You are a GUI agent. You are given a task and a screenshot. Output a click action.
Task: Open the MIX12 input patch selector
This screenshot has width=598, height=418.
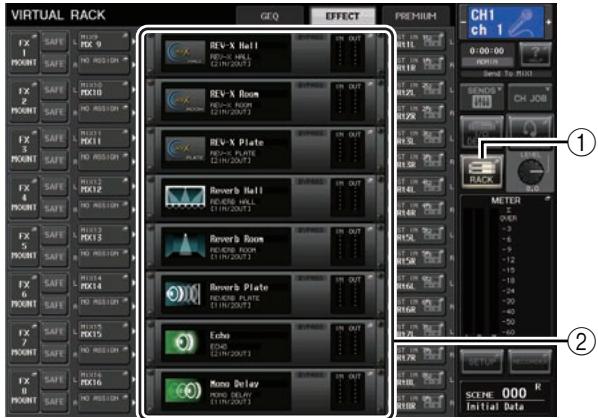[x=104, y=186]
